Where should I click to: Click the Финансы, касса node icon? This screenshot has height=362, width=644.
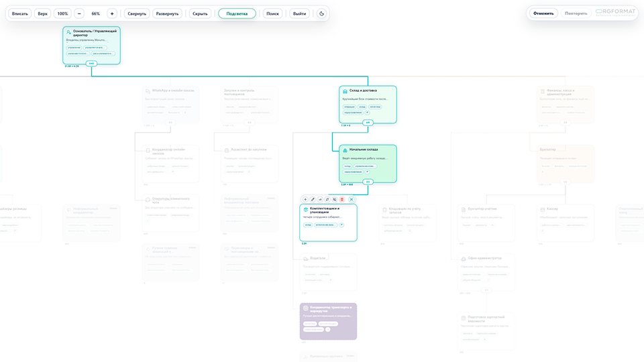tap(543, 91)
